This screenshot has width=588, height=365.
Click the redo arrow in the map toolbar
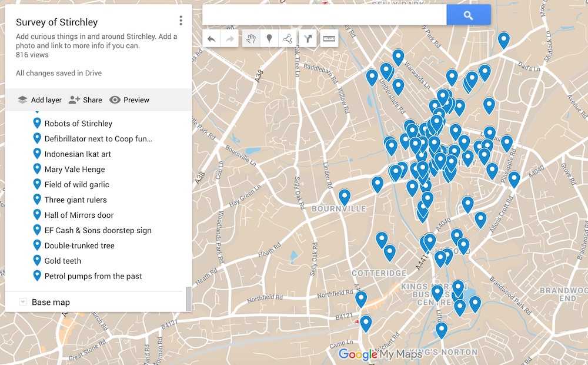click(229, 39)
